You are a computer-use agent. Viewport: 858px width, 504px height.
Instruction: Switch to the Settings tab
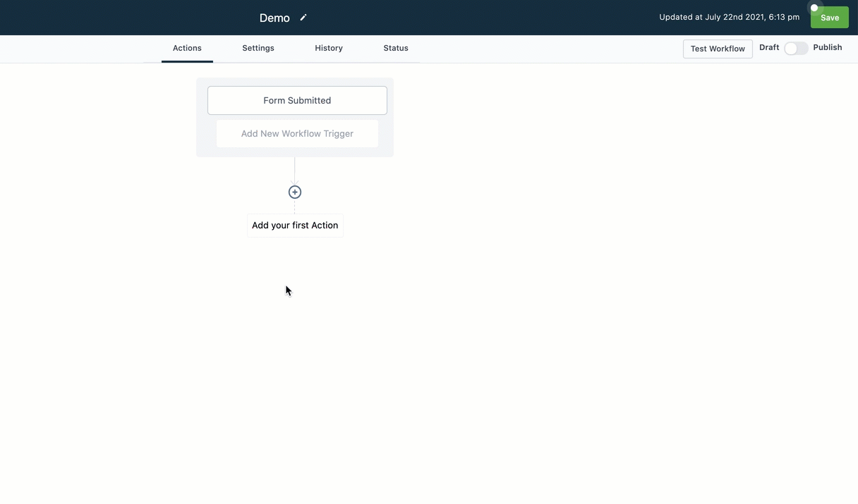(x=258, y=48)
